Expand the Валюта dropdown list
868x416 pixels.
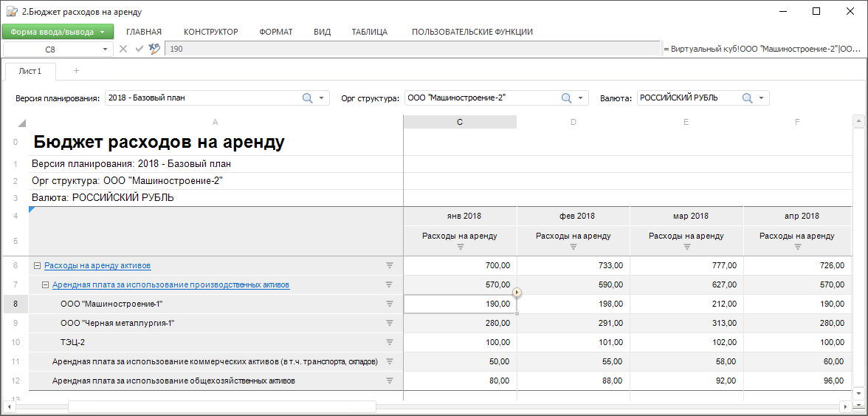click(x=762, y=98)
